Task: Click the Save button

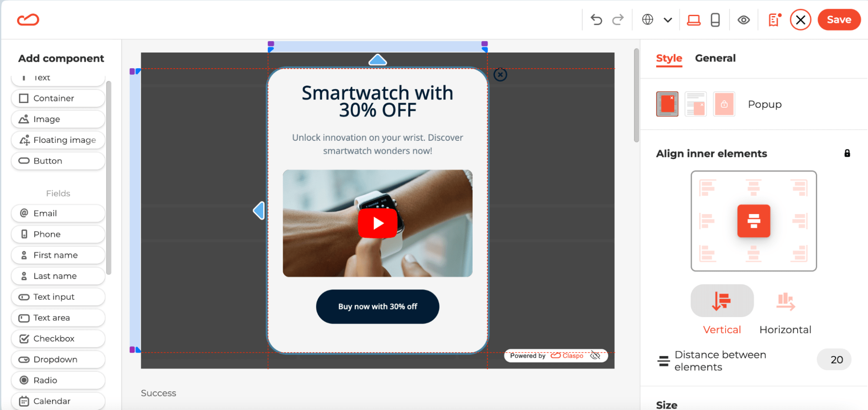Action: click(838, 20)
